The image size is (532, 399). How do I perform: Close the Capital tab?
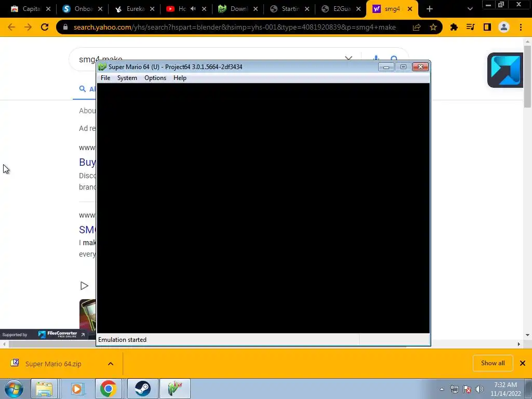[x=48, y=9]
